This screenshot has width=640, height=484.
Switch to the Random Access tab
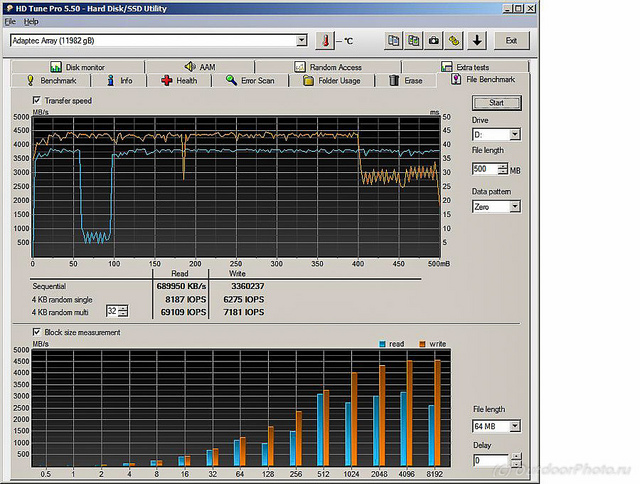pyautogui.click(x=335, y=67)
